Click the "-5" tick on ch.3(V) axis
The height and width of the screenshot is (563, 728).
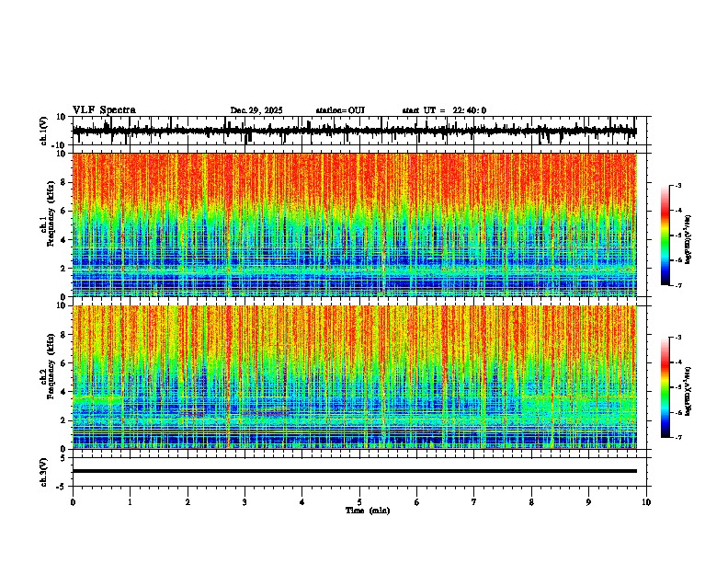point(63,487)
